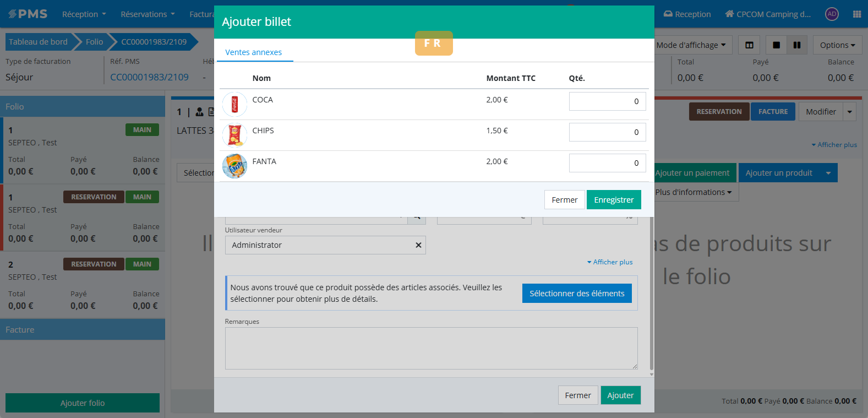Select the Ventes annexes tab
The width and height of the screenshot is (868, 418).
click(253, 52)
